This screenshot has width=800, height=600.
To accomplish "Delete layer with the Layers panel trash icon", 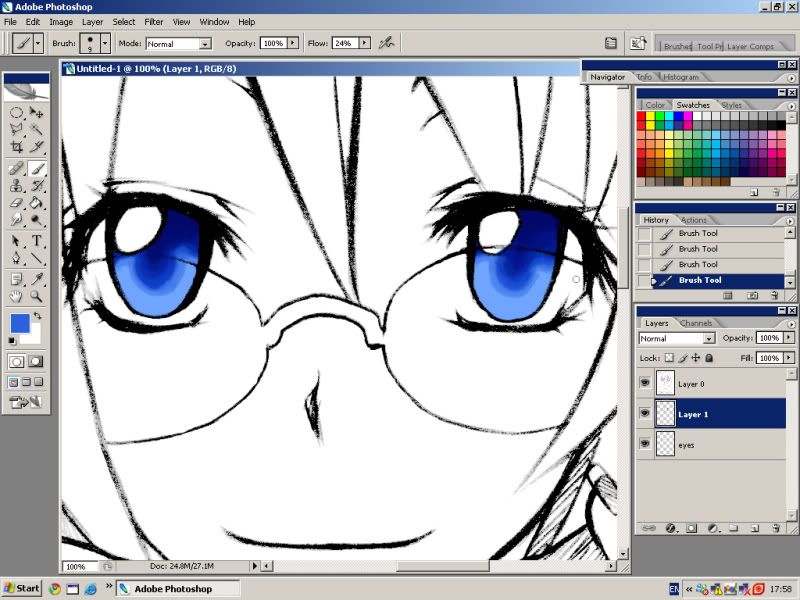I will click(x=776, y=528).
